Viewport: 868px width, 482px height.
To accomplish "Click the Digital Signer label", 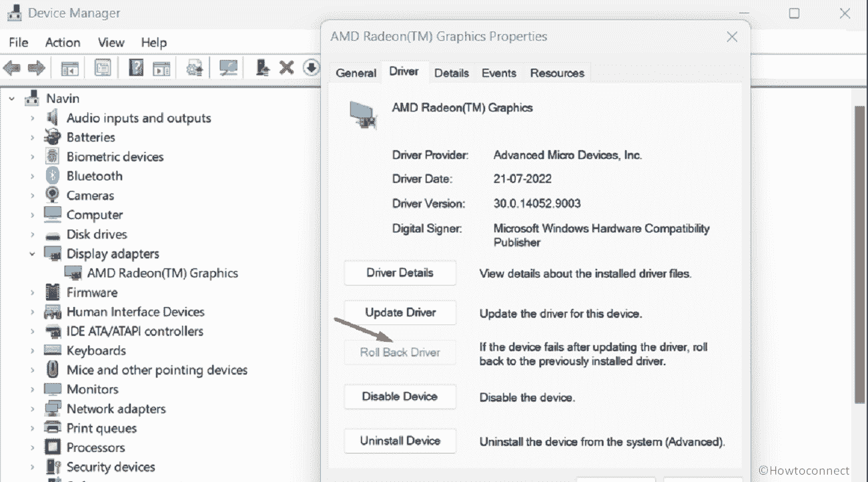I will coord(427,228).
